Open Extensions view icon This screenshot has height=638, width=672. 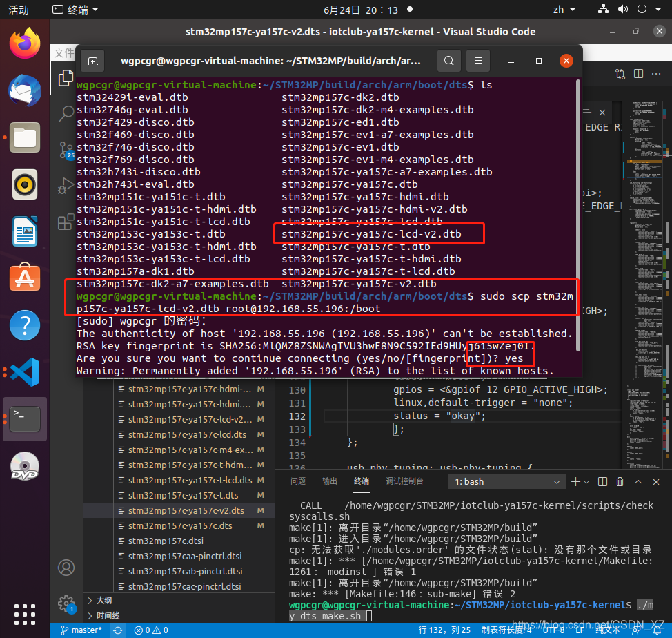66,222
